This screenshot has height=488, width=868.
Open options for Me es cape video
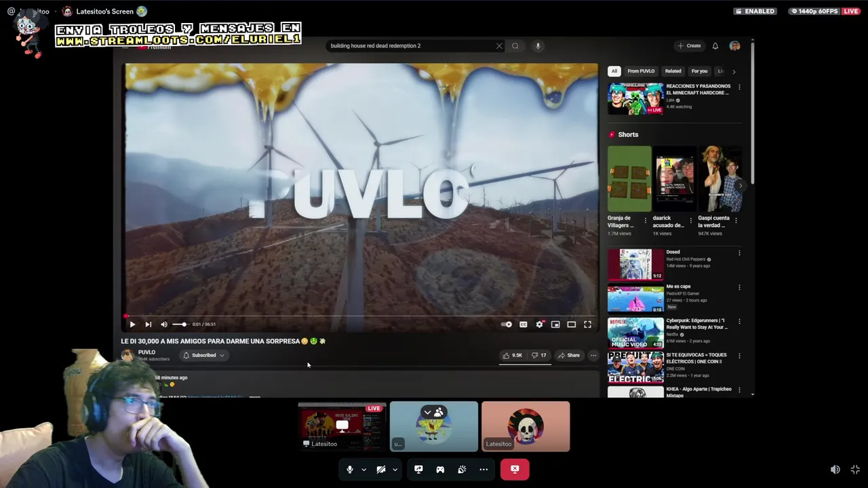coord(739,287)
